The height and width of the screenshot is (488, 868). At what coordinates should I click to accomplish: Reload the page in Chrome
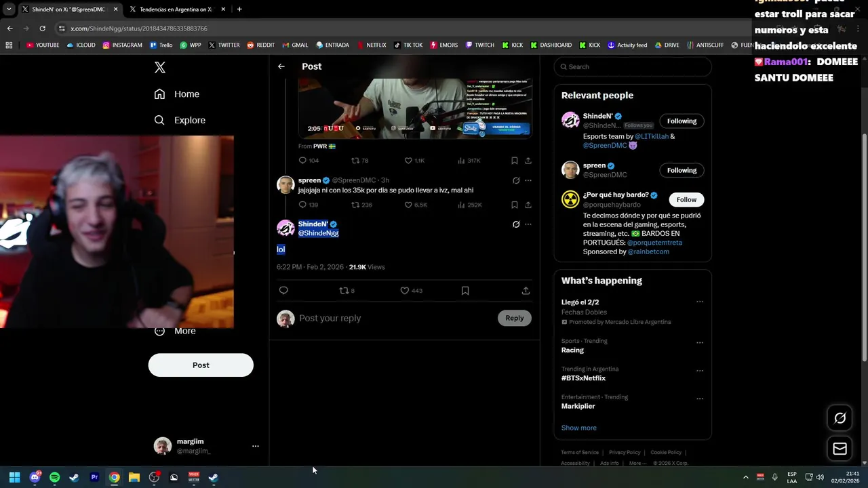(x=42, y=28)
